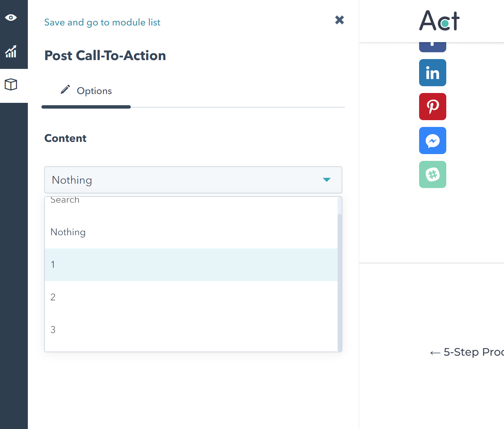Image resolution: width=504 pixels, height=429 pixels.
Task: Click the pencil edit icon next to Options
Action: tap(65, 89)
